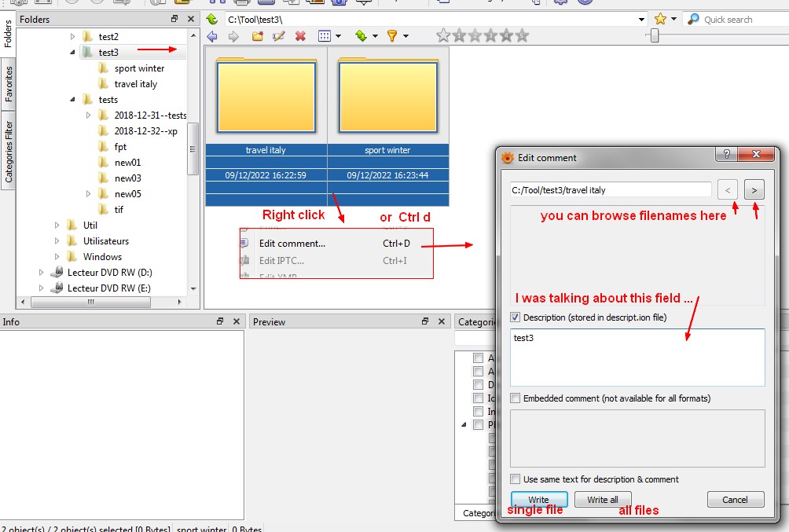Click the rename pencil icon
Viewport: 789px width, 532px height.
pos(278,36)
